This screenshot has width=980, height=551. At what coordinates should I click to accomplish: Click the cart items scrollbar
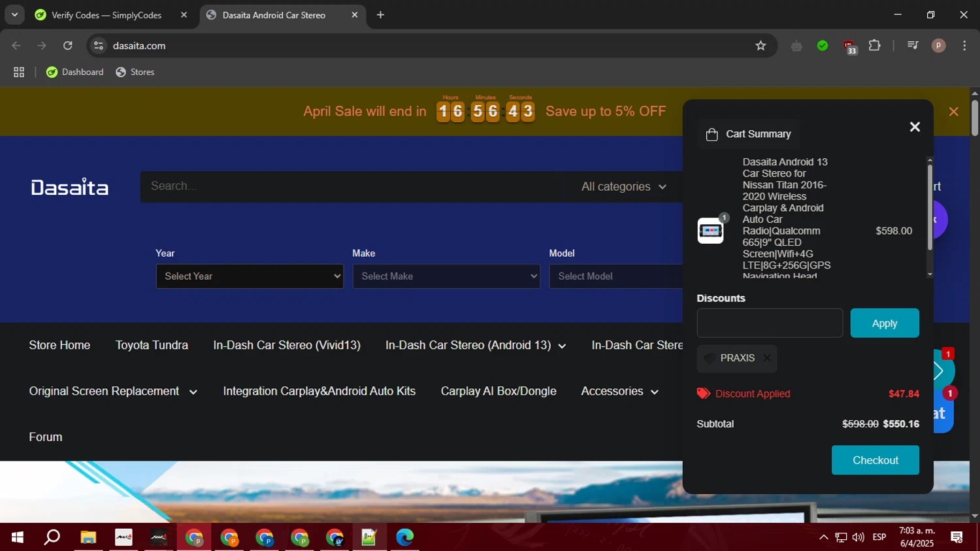[930, 207]
